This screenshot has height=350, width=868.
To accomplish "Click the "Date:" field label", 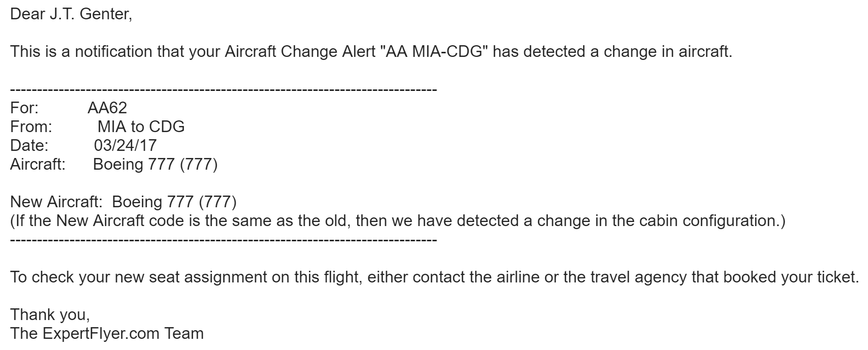I will point(29,145).
